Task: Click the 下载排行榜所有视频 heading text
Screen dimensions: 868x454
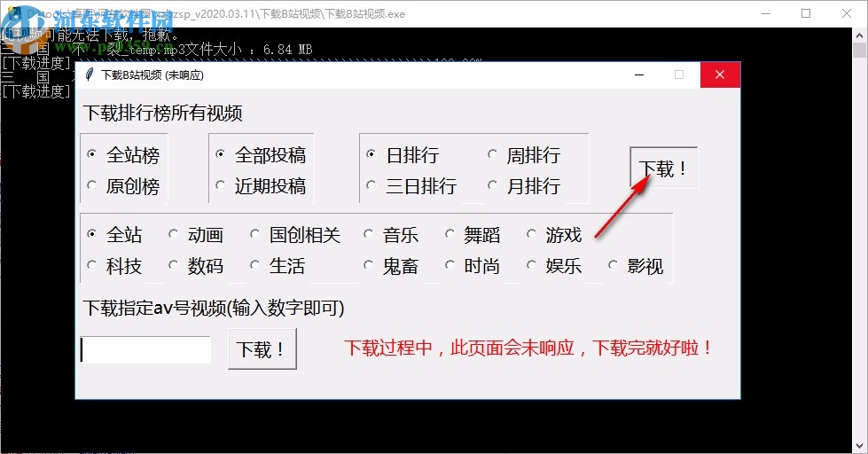Action: (x=163, y=113)
